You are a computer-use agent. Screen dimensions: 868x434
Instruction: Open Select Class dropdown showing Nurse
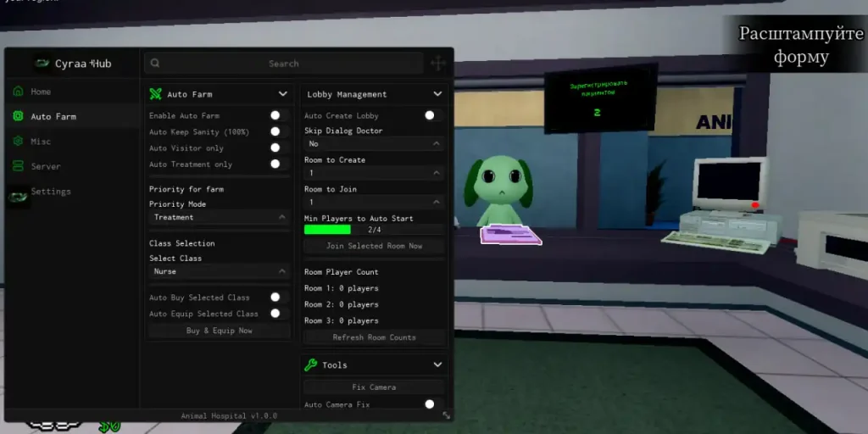pyautogui.click(x=220, y=271)
